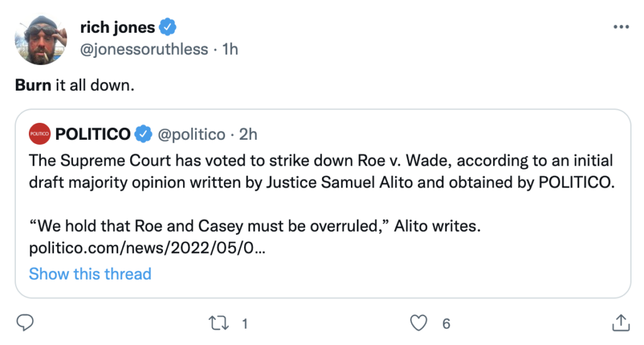Click the red POLITICO logo avatar
The width and height of the screenshot is (644, 345).
pyautogui.click(x=40, y=134)
